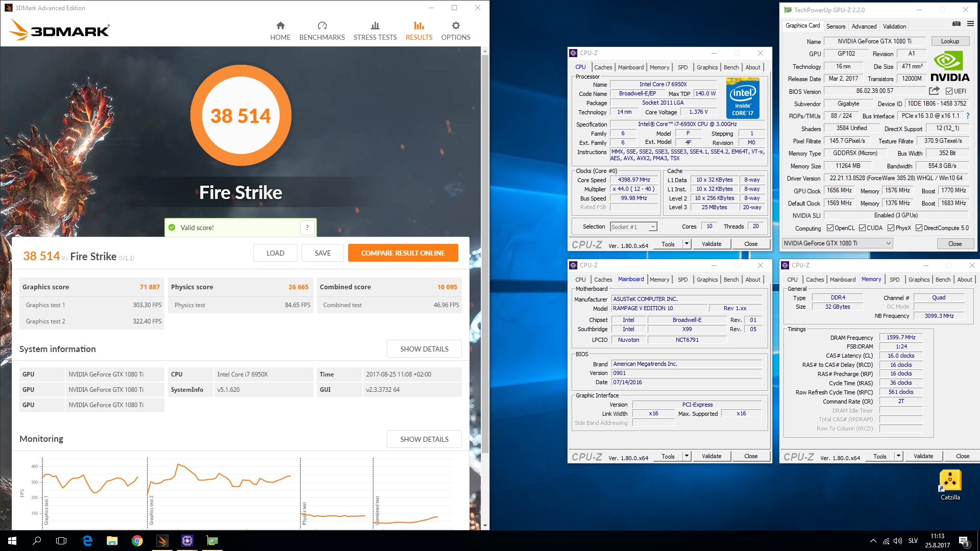980x551 pixels.
Task: Toggle CUDA checkbox in GPU-Z
Action: (x=862, y=228)
